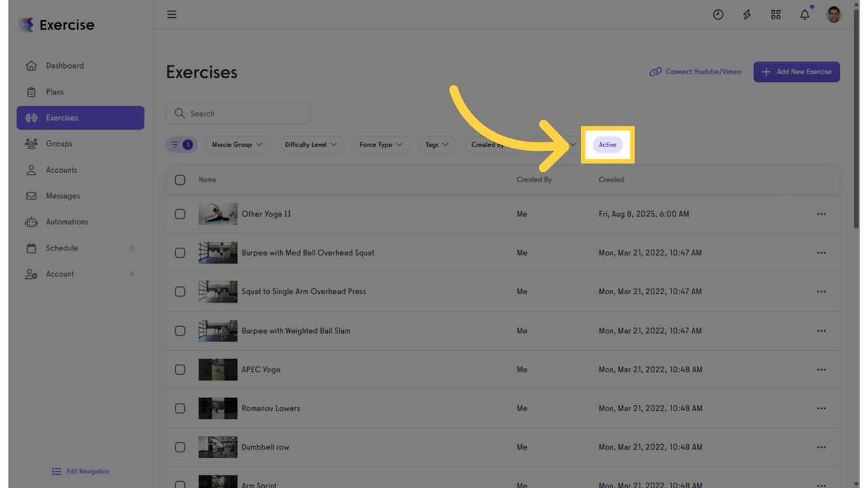
Task: Open notifications from the bell icon
Action: coord(804,14)
